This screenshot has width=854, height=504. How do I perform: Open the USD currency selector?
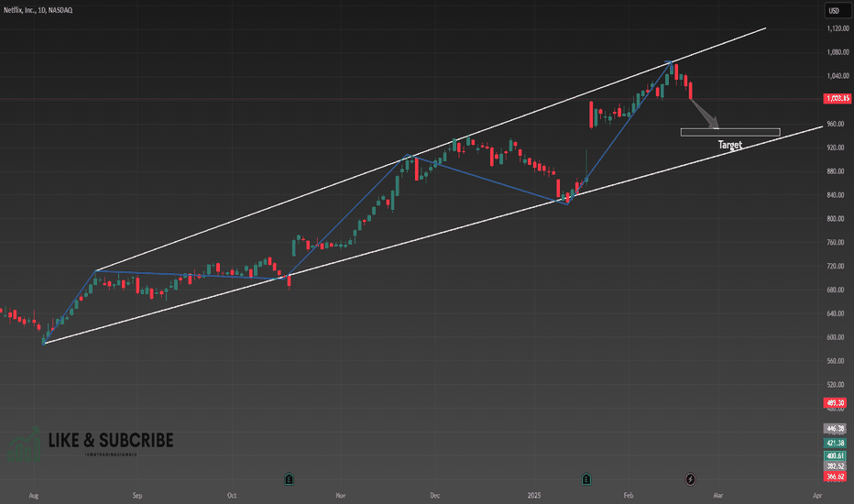click(837, 10)
